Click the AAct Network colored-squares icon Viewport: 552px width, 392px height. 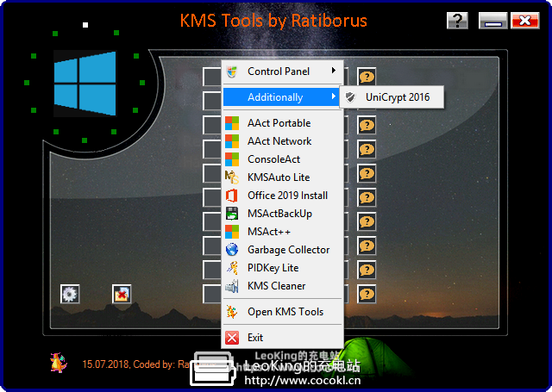(x=232, y=141)
